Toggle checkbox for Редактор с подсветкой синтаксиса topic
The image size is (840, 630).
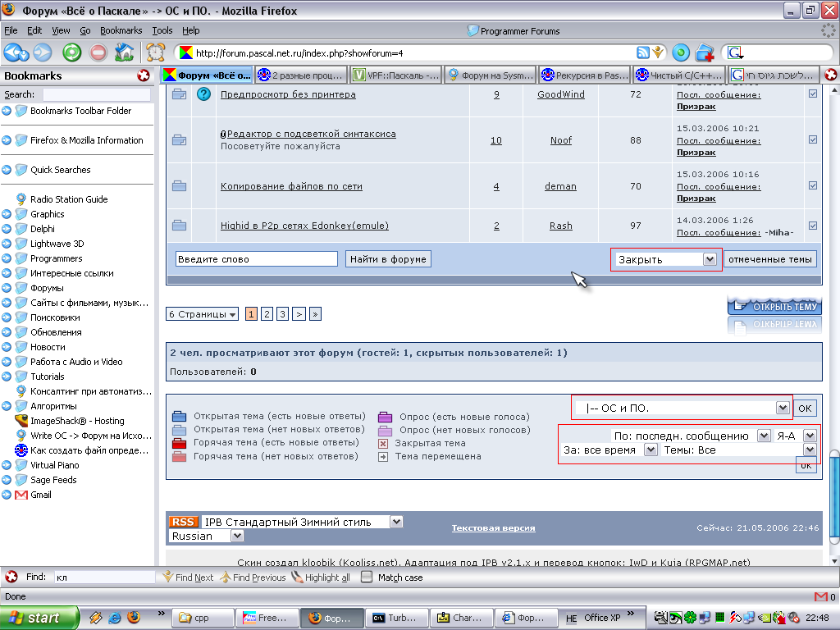812,140
